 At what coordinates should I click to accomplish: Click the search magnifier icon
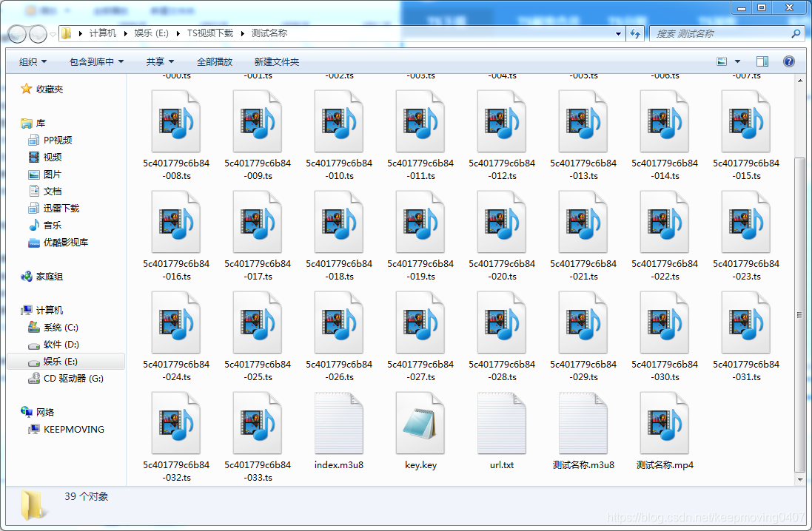pyautogui.click(x=796, y=33)
